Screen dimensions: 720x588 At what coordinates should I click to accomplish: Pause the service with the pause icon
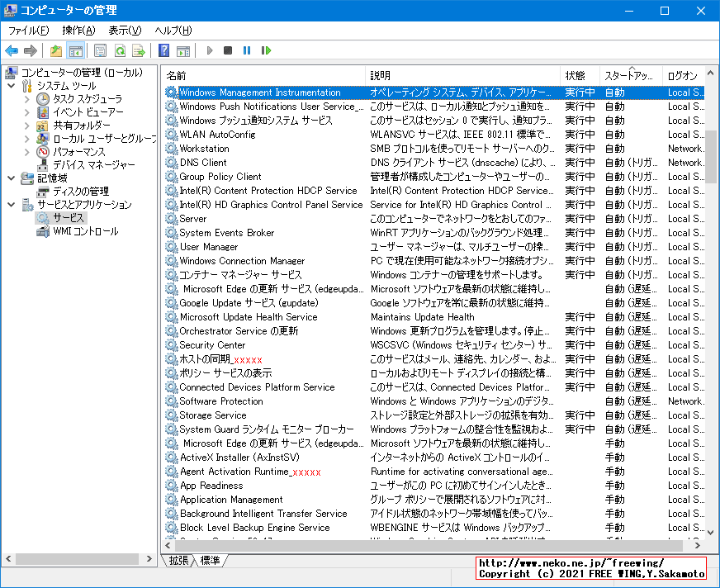coord(246,50)
